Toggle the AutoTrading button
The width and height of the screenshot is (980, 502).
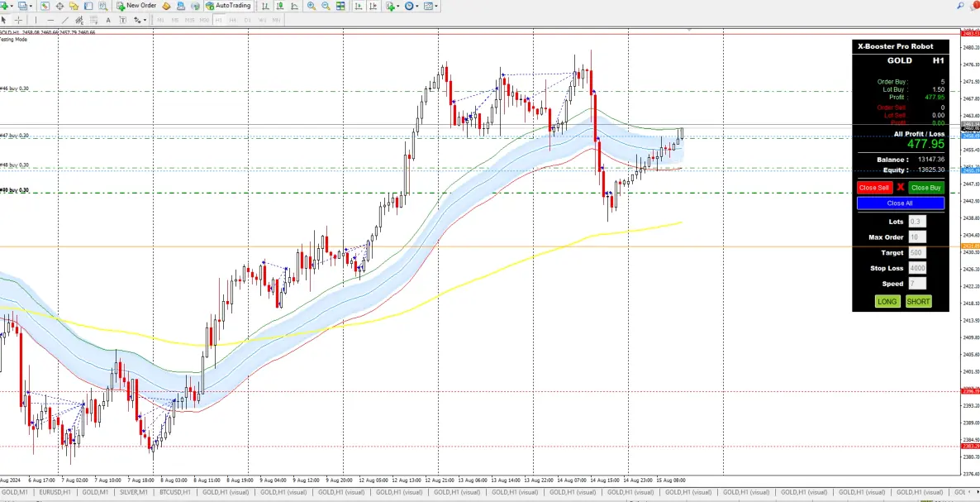(229, 6)
